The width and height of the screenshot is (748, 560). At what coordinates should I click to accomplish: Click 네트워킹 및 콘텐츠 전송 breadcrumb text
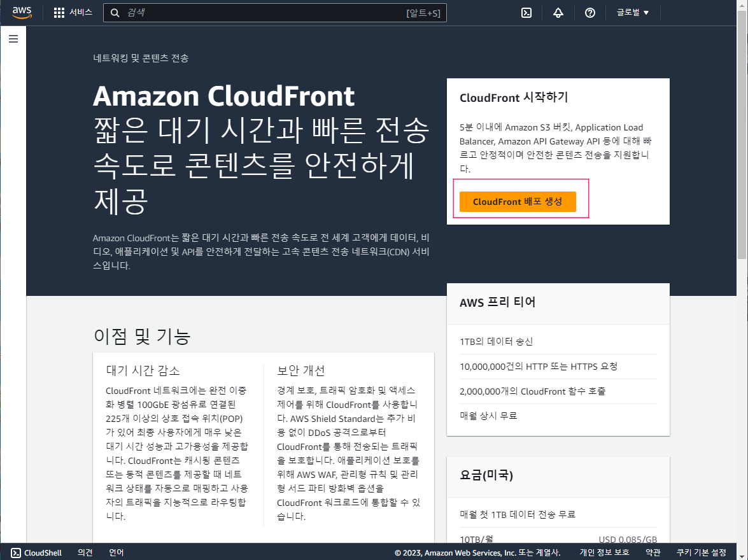tap(141, 58)
